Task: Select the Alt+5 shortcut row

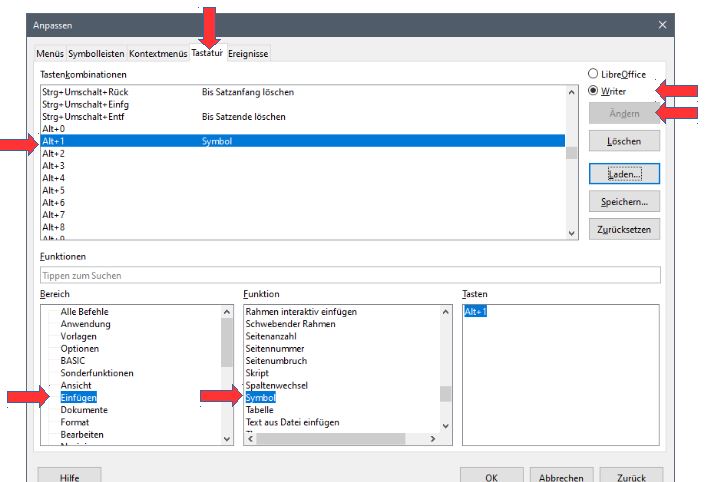Action: [x=303, y=190]
